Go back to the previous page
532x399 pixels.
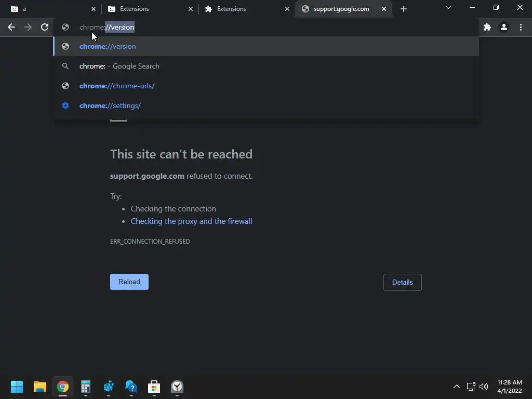(x=11, y=27)
